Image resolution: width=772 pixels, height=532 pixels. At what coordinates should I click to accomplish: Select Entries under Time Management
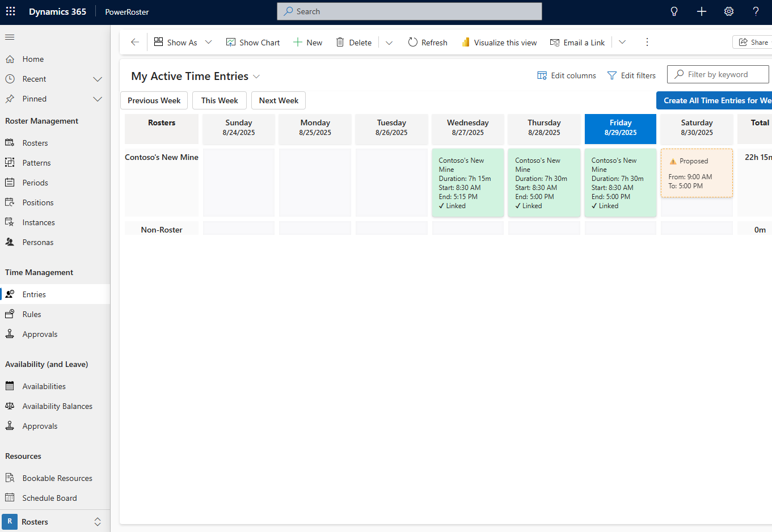55,294
